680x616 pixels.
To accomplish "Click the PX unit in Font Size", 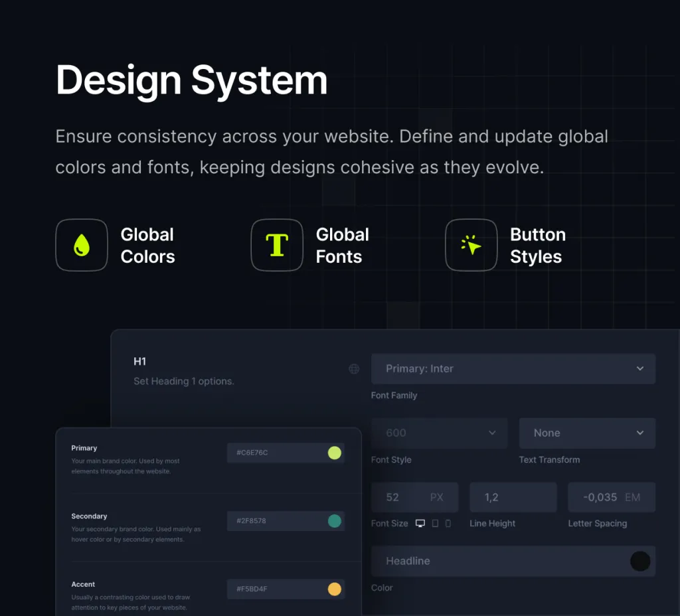I will (x=436, y=497).
